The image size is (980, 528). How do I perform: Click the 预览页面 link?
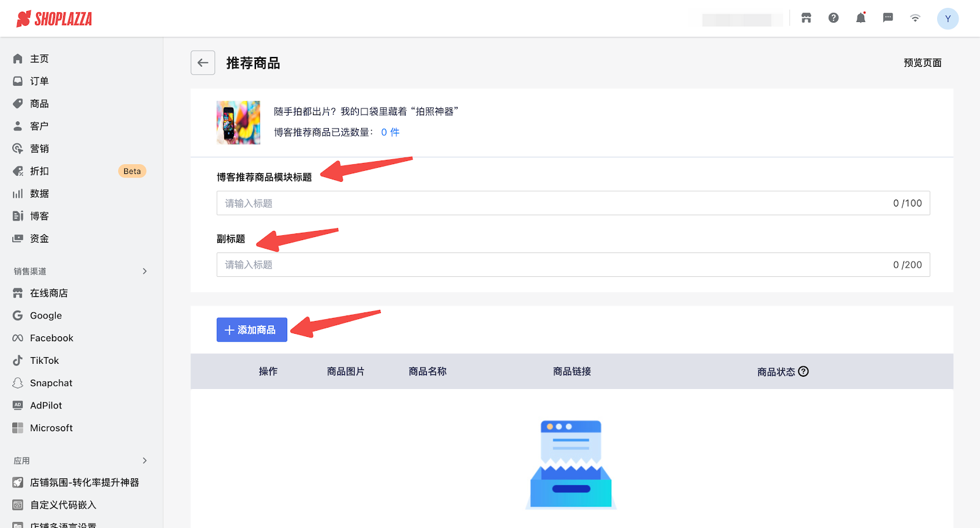click(x=922, y=62)
